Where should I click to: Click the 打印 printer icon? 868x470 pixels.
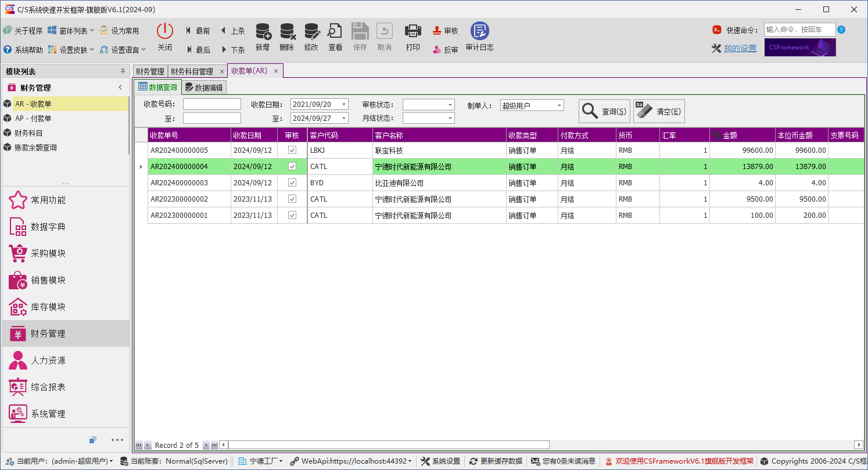413,31
